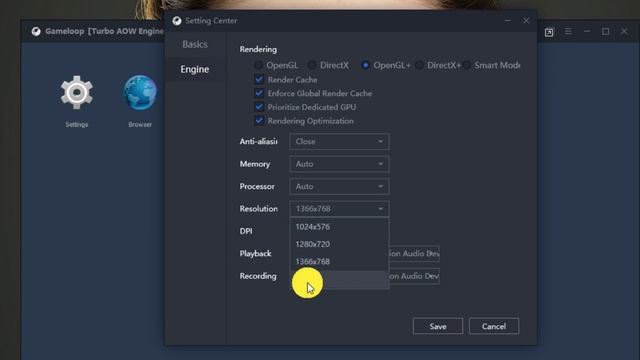Choose 1024x576 from the resolution list

pos(339,227)
